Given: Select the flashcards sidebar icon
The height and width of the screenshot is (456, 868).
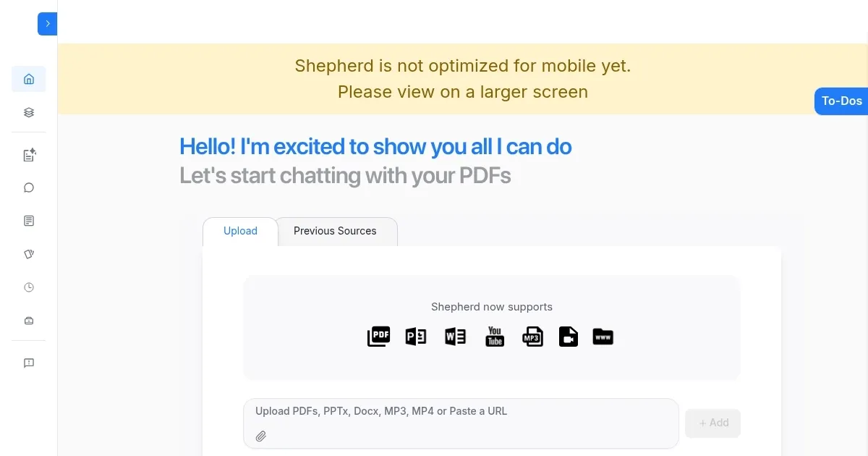Looking at the screenshot, I should 28,254.
